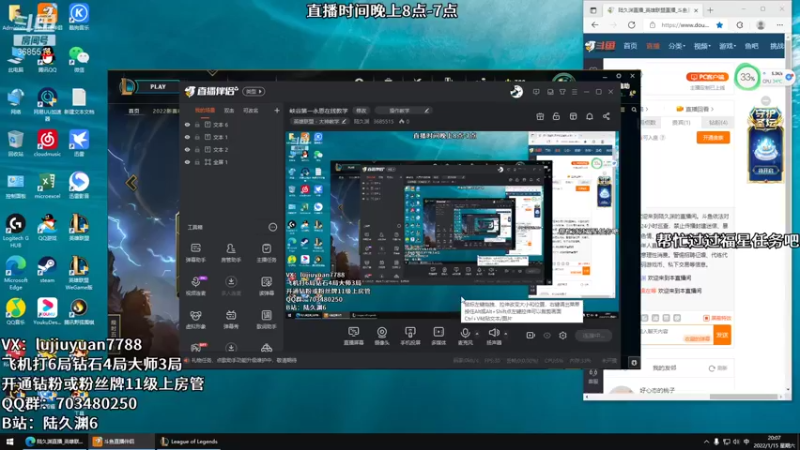The height and width of the screenshot is (450, 800).
Task: Open the 歌词助手 tool
Action: pos(266,319)
